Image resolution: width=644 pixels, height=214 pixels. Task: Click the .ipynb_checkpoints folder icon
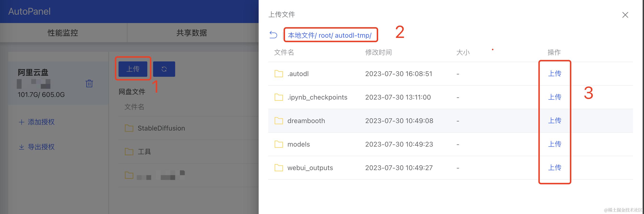click(x=279, y=97)
